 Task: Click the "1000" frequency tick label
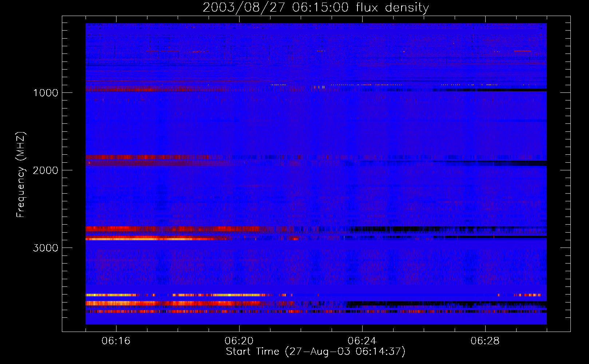click(x=46, y=93)
